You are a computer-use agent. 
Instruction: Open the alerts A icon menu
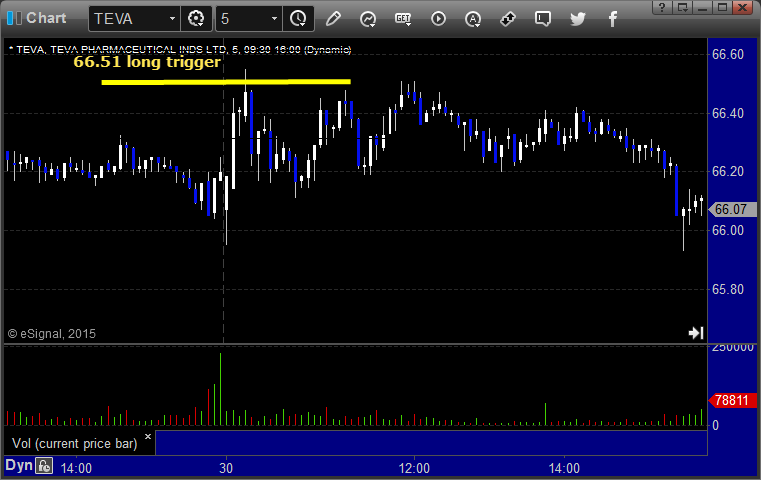click(473, 19)
